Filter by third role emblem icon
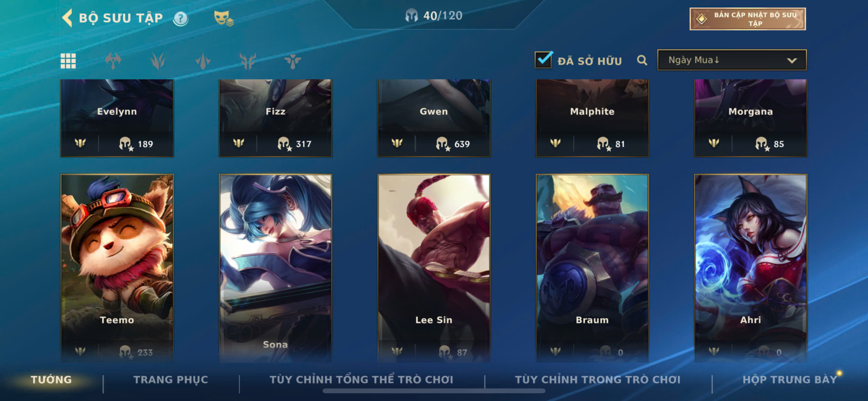Screen dimensions: 868x401 point(203,61)
